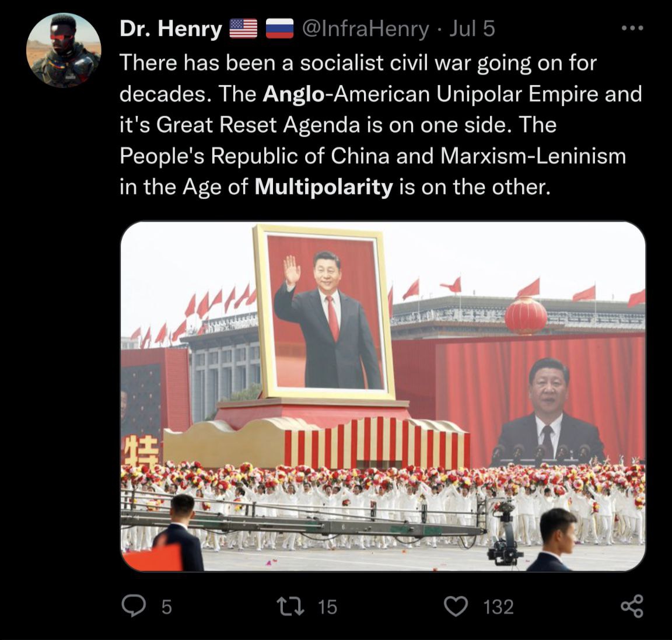
Task: Click the bold word Multipolarity
Action: pos(324,187)
